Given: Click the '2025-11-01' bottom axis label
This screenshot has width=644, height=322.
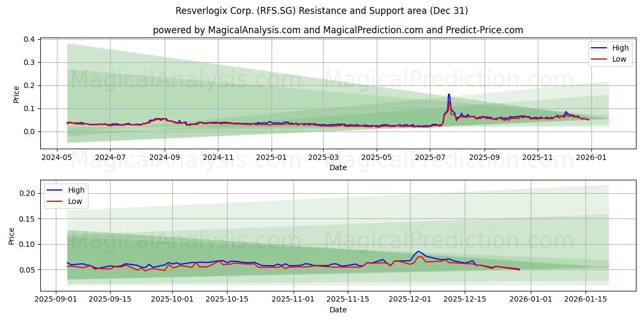Looking at the screenshot, I should click(x=293, y=299).
